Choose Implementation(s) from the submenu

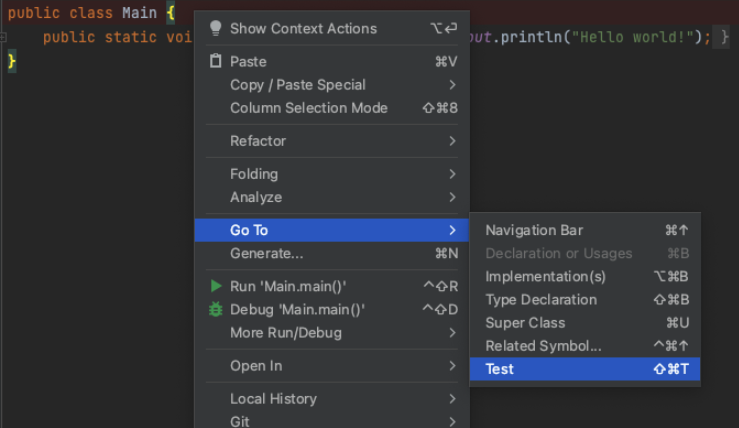pos(545,276)
